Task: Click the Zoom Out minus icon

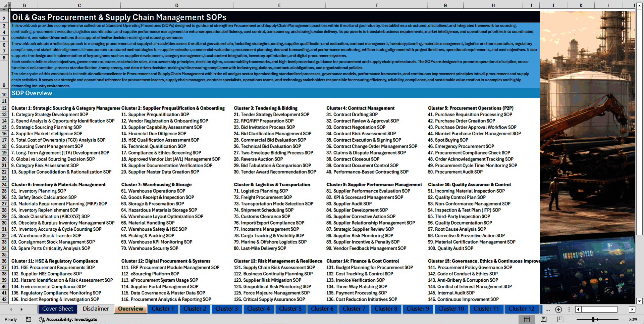Action: tap(572, 319)
